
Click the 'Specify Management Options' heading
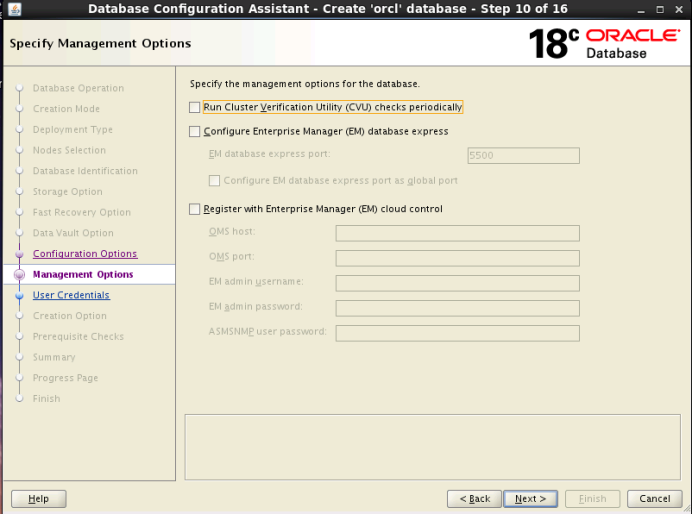100,43
